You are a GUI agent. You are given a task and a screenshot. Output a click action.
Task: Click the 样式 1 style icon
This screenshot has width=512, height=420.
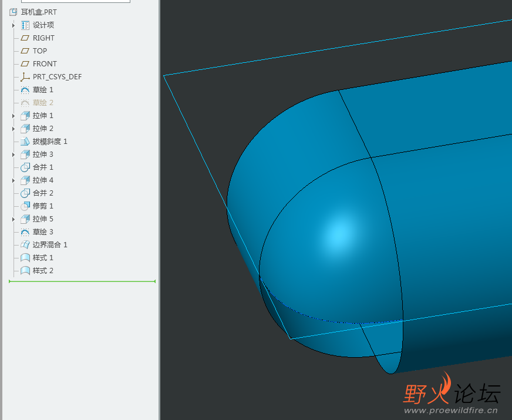(25, 258)
